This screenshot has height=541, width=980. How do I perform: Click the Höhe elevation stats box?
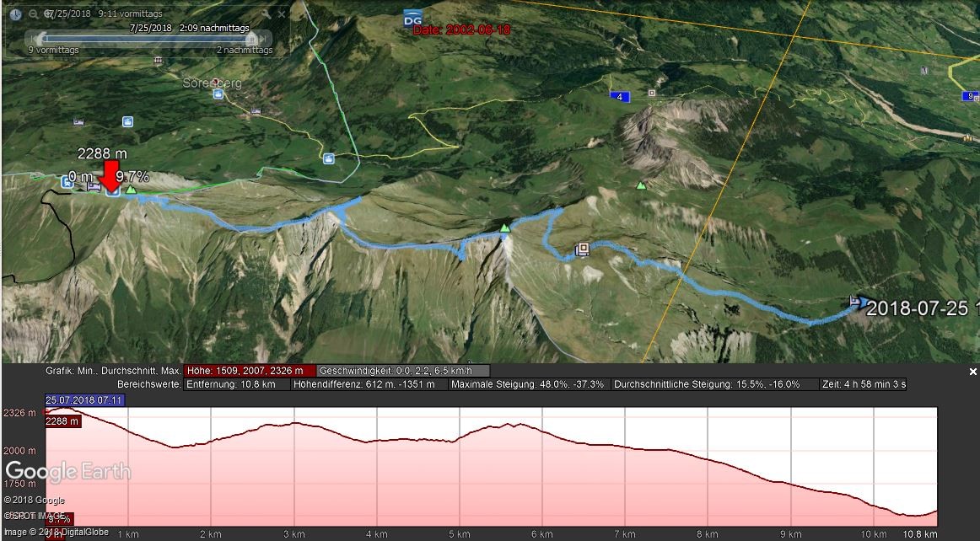249,371
